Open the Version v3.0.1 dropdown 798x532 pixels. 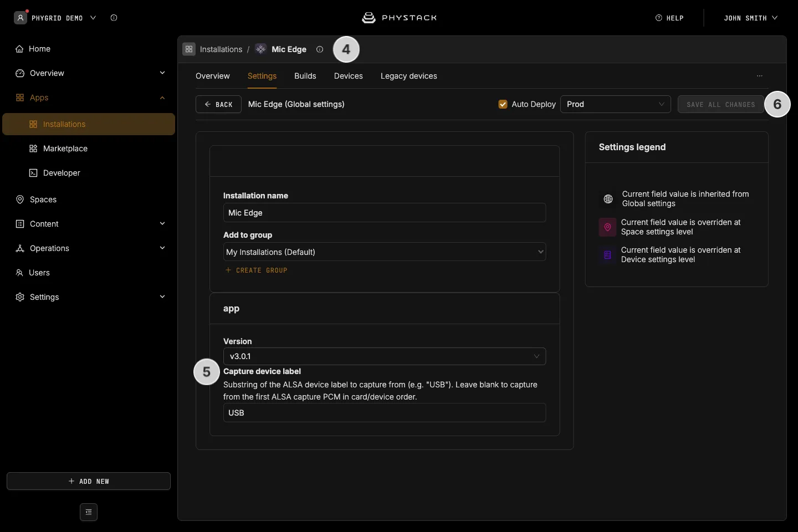[385, 356]
